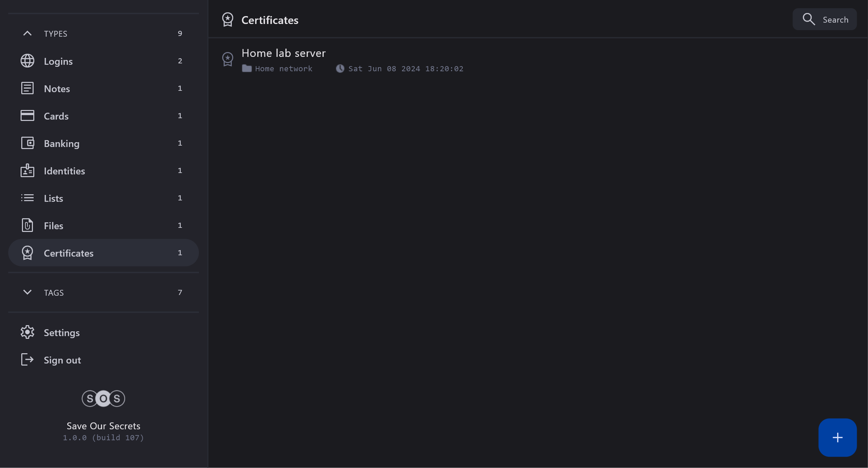This screenshot has height=468, width=868.
Task: Switch to the Banking category
Action: (62, 144)
